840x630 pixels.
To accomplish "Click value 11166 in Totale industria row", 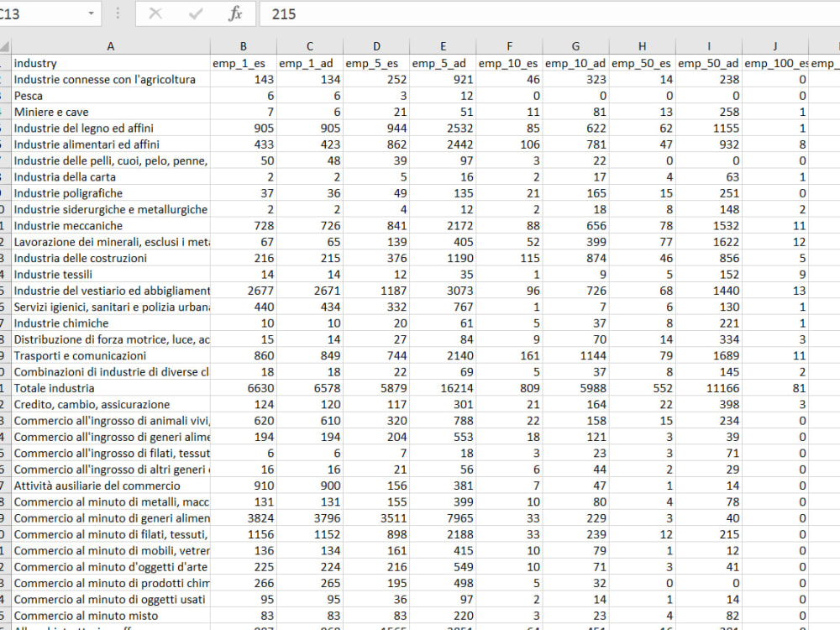I will 708,388.
